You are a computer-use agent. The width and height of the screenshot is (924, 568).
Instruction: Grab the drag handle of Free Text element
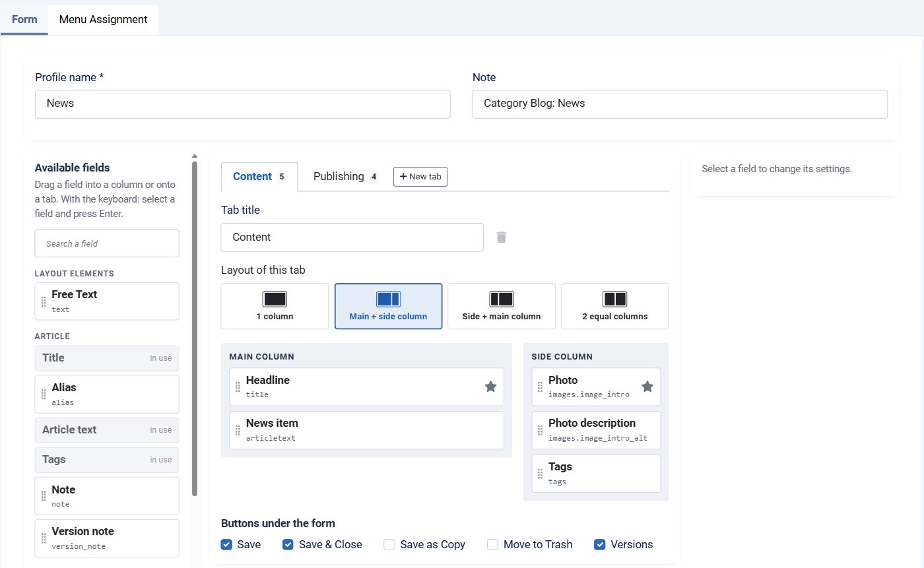coord(44,301)
